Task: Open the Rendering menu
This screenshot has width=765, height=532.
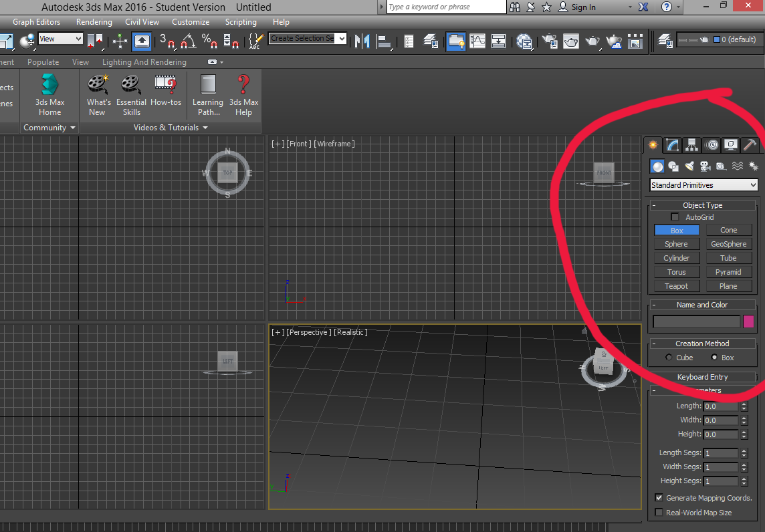Action: click(x=94, y=22)
